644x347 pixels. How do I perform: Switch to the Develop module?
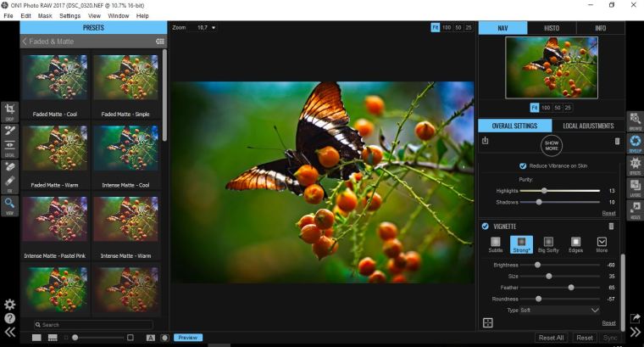(x=635, y=143)
